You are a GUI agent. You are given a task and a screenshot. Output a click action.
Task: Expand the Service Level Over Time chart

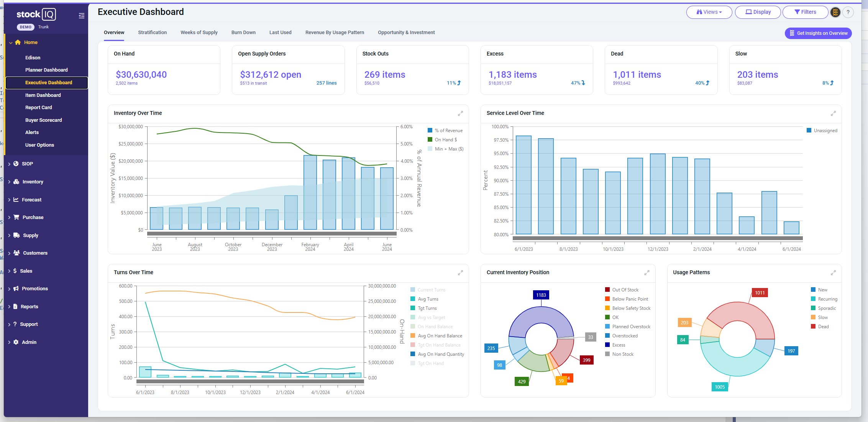833,113
